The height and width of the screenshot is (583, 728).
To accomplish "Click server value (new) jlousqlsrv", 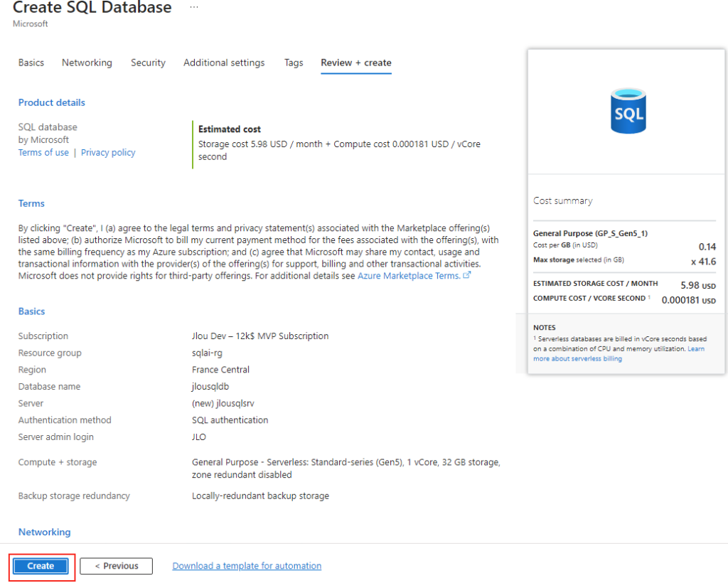I will (x=223, y=403).
